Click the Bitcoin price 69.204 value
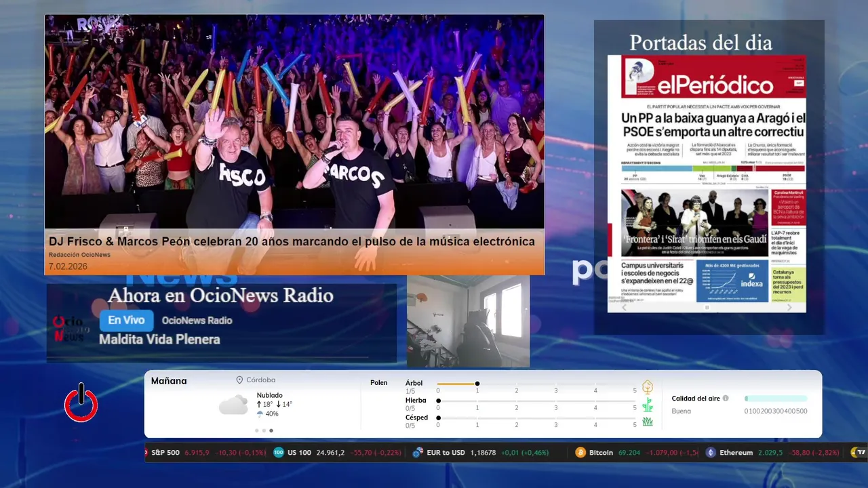Image resolution: width=868 pixels, height=488 pixels. point(629,452)
